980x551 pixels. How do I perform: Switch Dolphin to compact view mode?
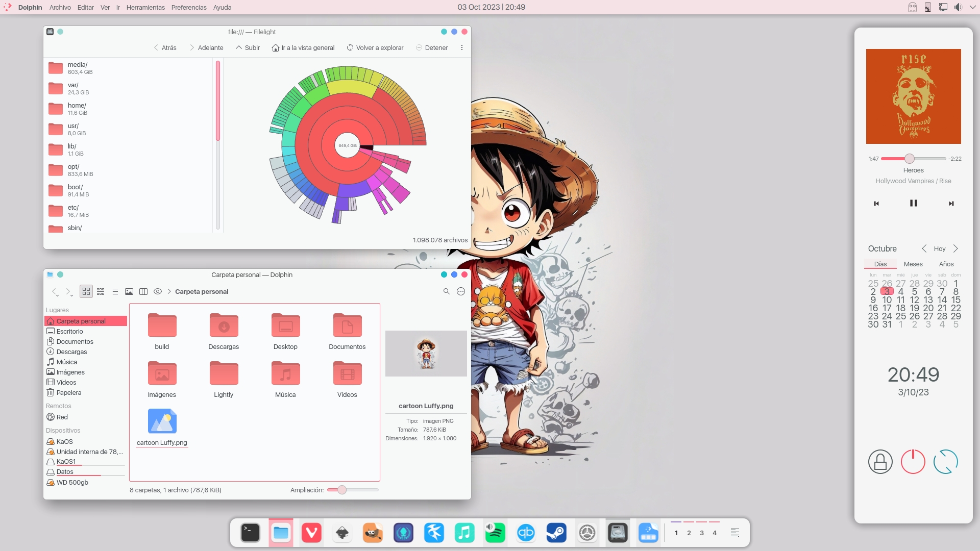pyautogui.click(x=101, y=291)
